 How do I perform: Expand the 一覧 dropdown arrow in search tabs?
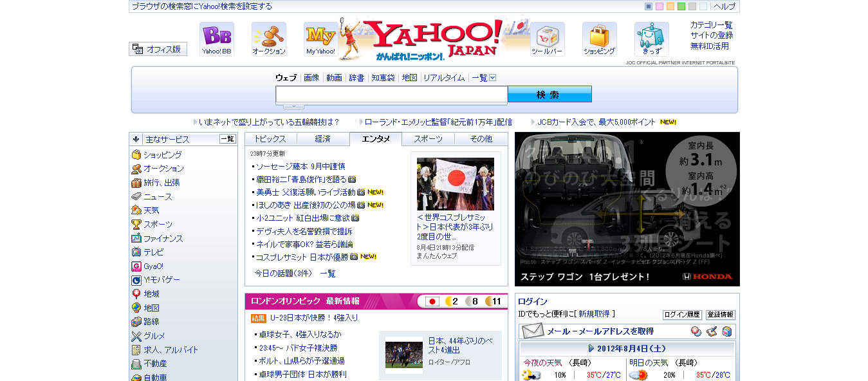point(493,78)
